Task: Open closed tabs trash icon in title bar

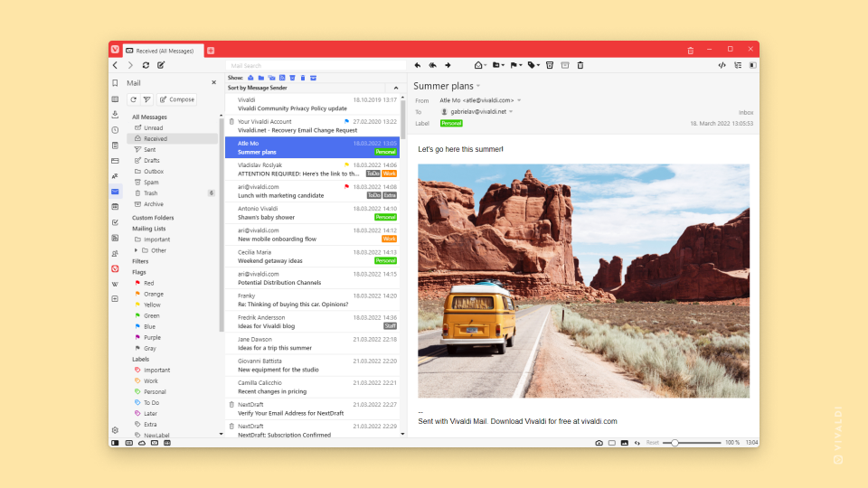Action: click(x=690, y=51)
